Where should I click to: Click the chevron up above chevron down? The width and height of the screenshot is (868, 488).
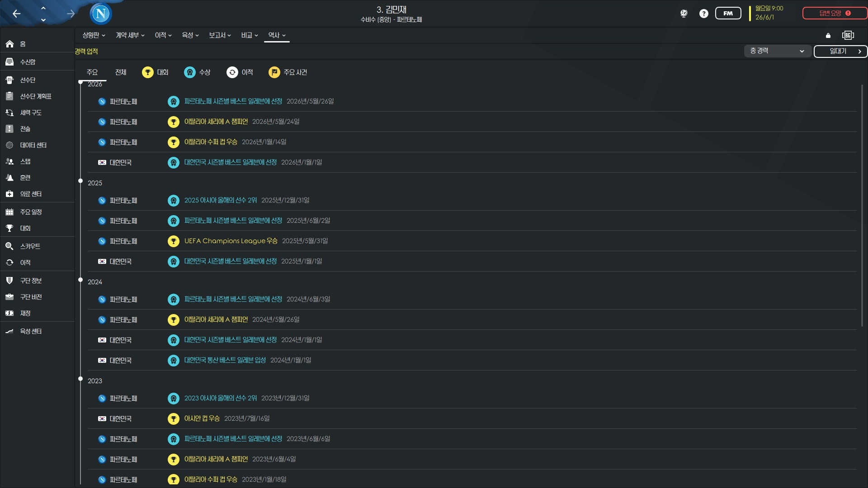coord(43,8)
